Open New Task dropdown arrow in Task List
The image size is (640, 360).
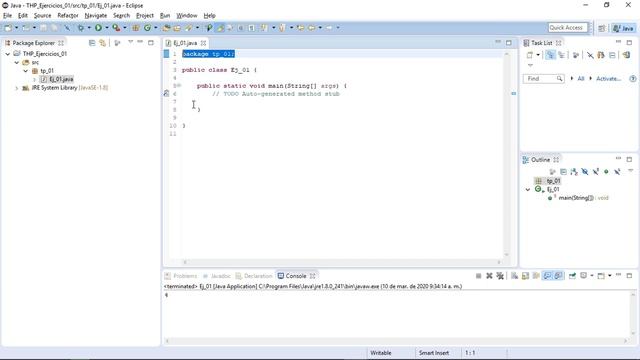point(538,55)
